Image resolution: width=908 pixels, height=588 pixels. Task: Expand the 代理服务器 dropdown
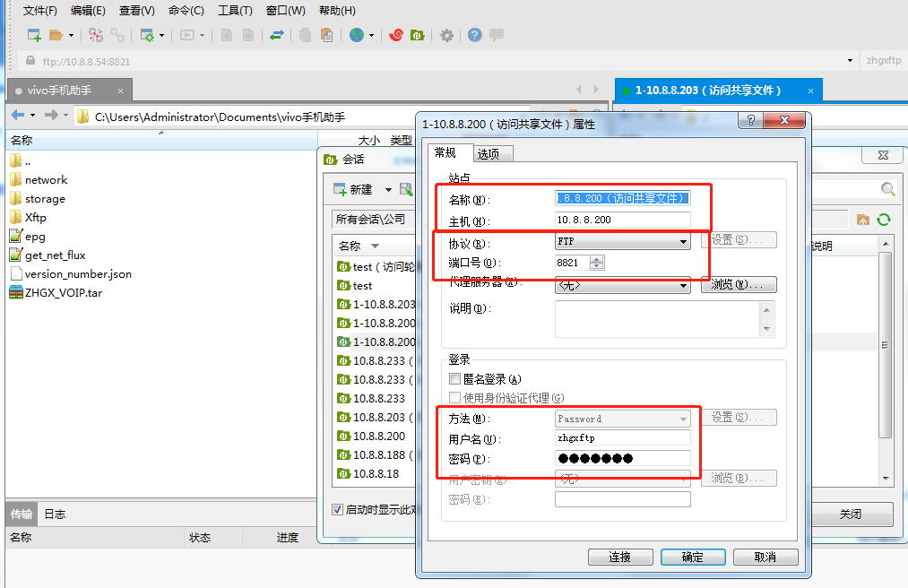(x=683, y=286)
